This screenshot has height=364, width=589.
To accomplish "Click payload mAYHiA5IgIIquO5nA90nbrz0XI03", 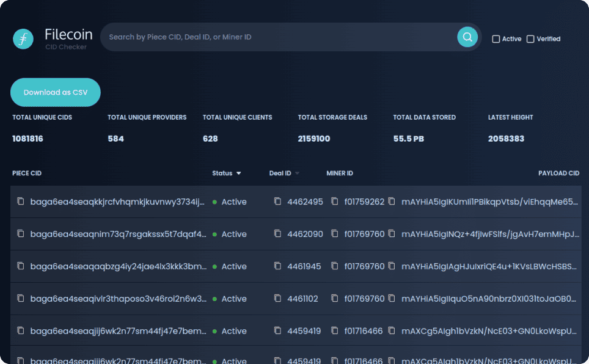I will coord(489,299).
